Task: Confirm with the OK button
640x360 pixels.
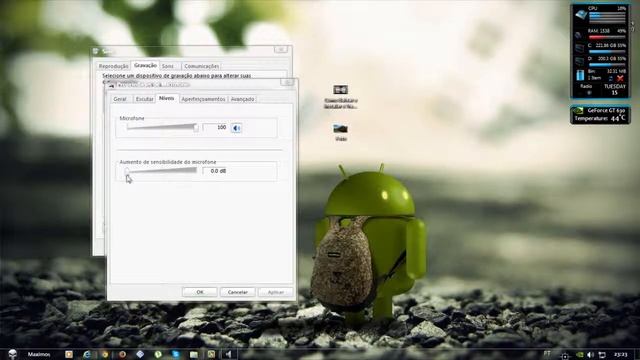Action: [x=200, y=292]
